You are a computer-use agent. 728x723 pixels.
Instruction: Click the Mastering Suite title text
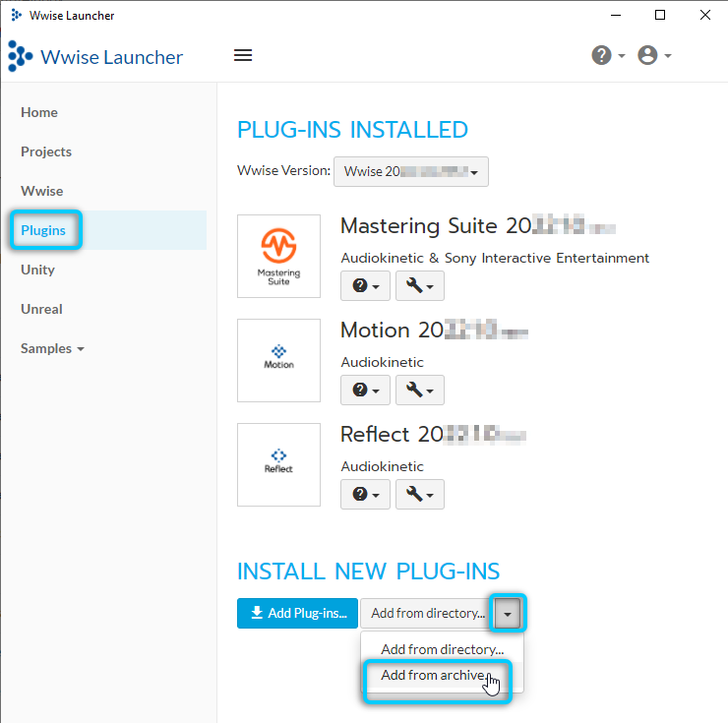click(478, 226)
